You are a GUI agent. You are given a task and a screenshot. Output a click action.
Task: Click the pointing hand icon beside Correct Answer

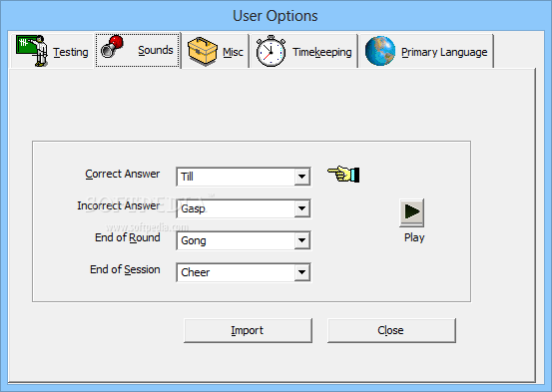(x=343, y=175)
